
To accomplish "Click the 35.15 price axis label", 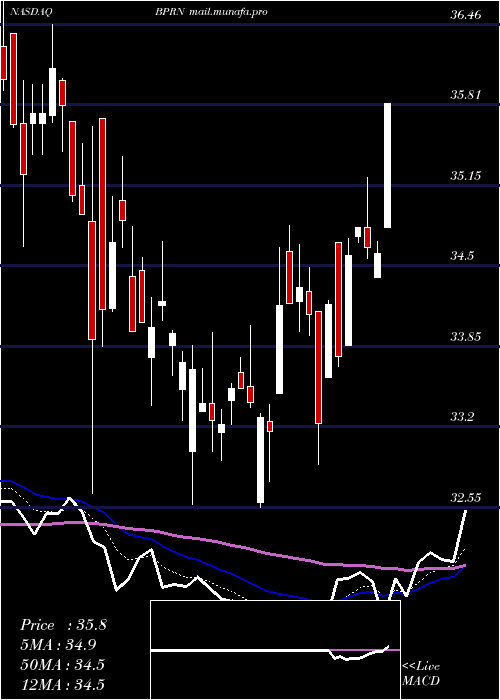I will [x=466, y=175].
